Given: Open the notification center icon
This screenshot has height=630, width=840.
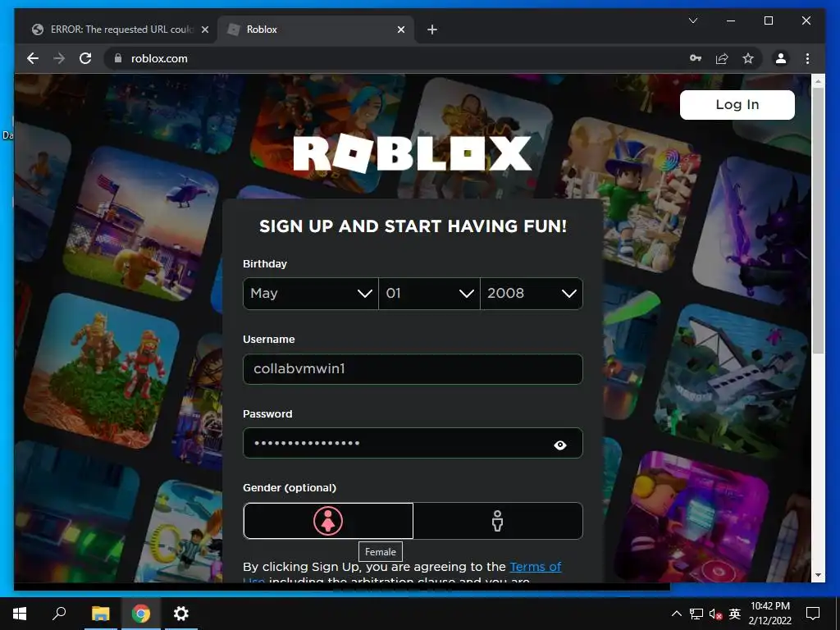Looking at the screenshot, I should tap(813, 614).
